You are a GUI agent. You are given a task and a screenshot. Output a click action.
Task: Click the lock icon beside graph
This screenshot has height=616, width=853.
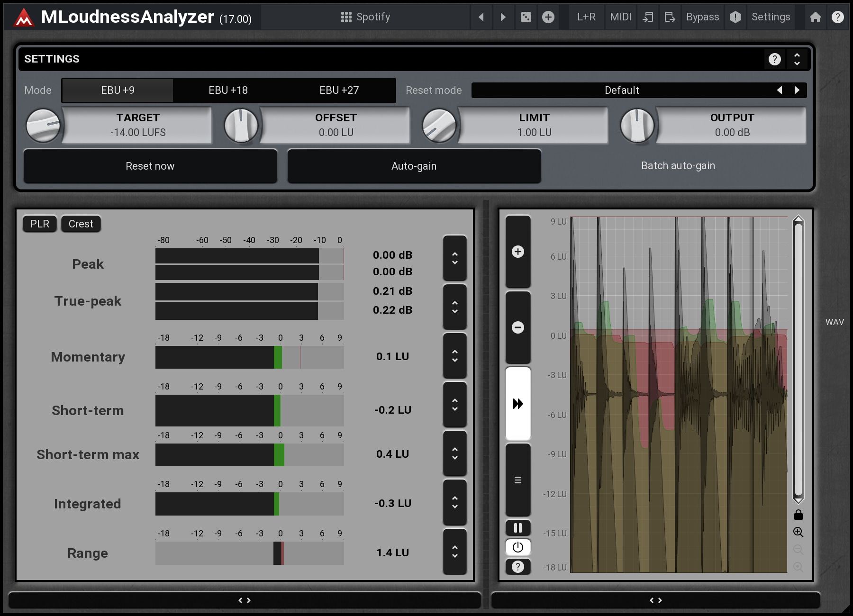pos(798,515)
